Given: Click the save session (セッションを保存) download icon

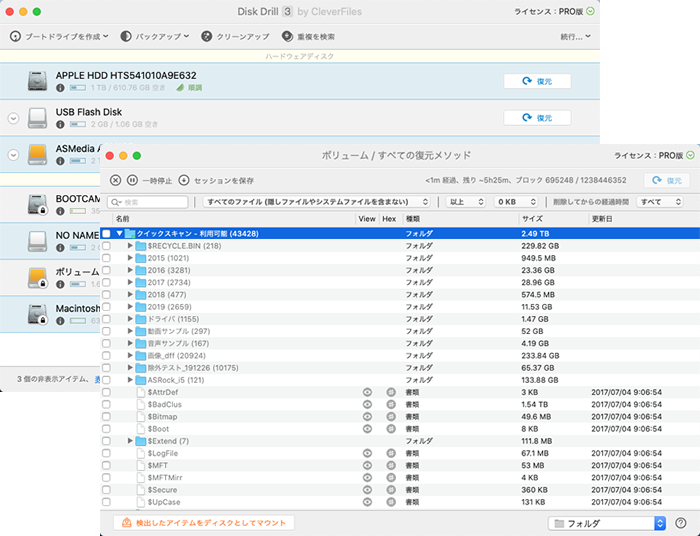Looking at the screenshot, I should 183,180.
